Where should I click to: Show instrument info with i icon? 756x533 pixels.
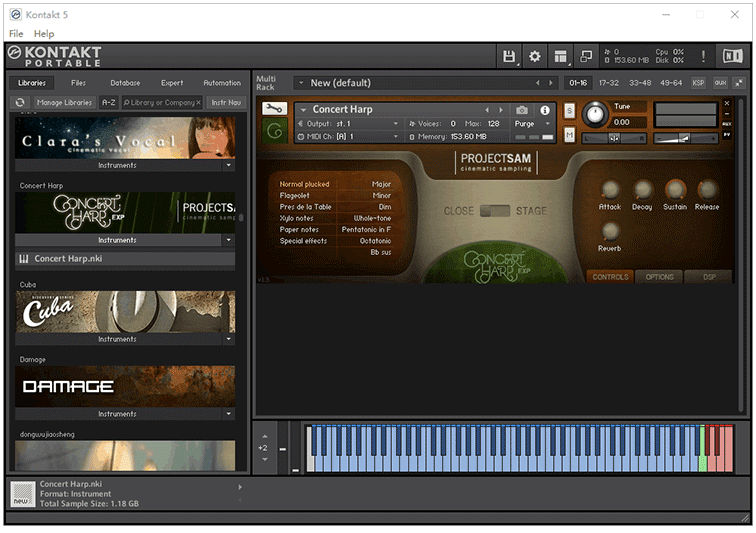click(x=545, y=110)
